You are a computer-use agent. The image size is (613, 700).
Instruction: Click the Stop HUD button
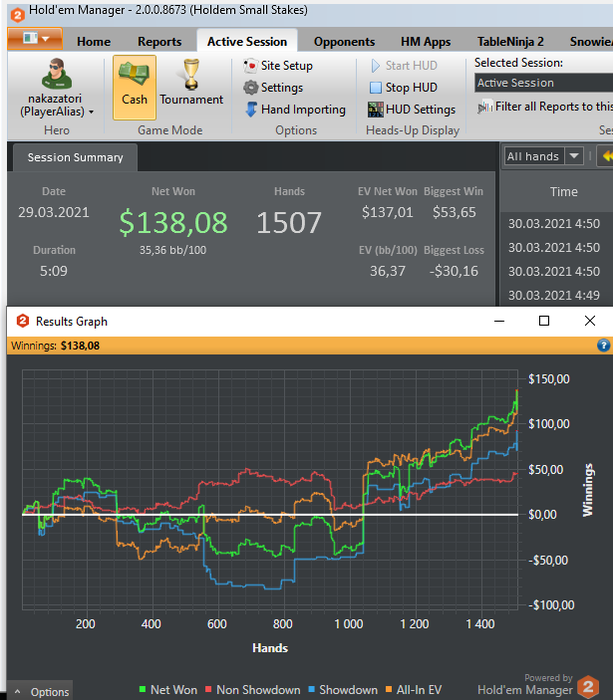(x=403, y=88)
